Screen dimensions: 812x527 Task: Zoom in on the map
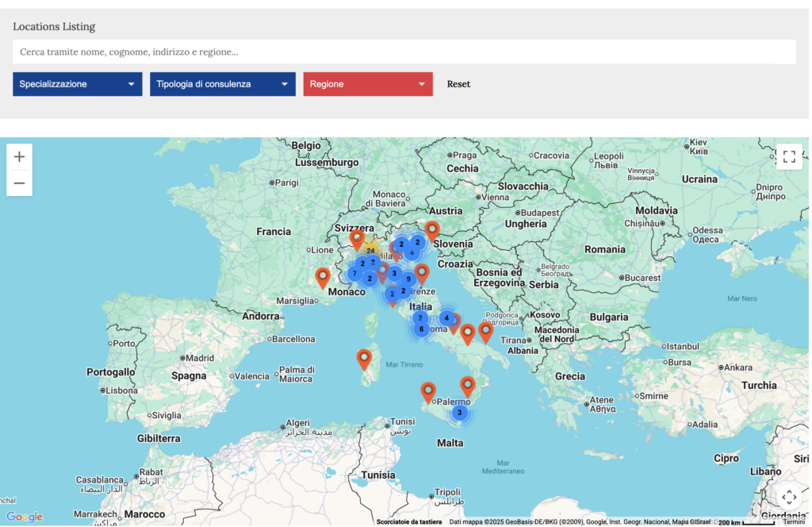[x=19, y=157]
